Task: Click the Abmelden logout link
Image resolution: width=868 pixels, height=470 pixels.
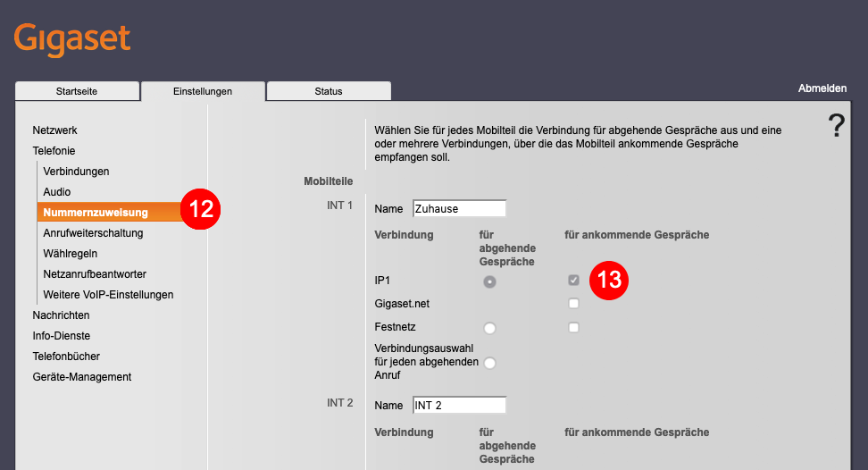Action: tap(822, 88)
